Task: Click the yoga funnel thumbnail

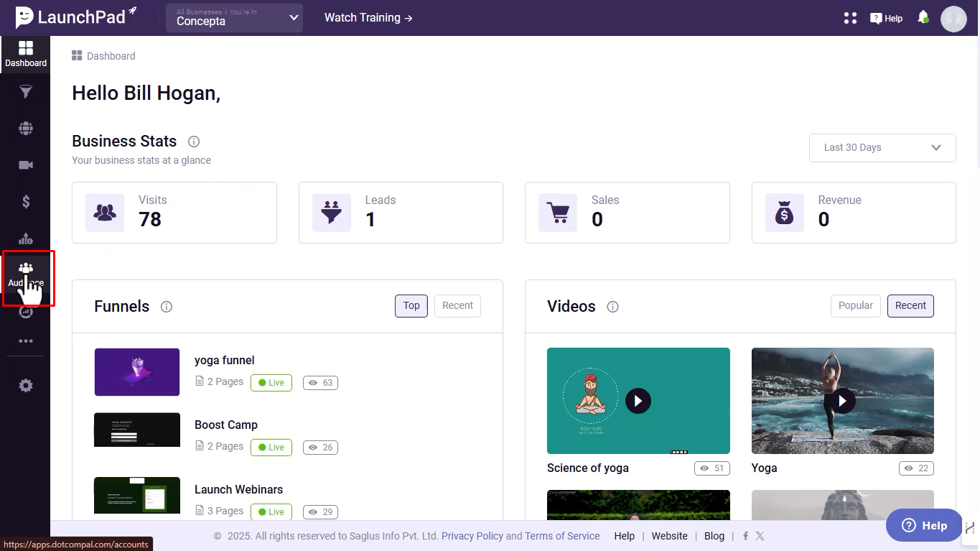Action: (137, 372)
